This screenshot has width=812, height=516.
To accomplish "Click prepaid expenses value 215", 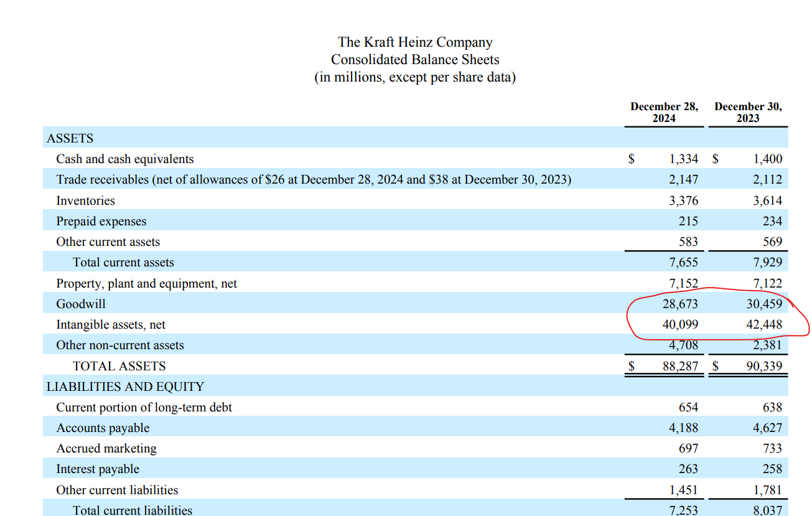I will coord(688,221).
